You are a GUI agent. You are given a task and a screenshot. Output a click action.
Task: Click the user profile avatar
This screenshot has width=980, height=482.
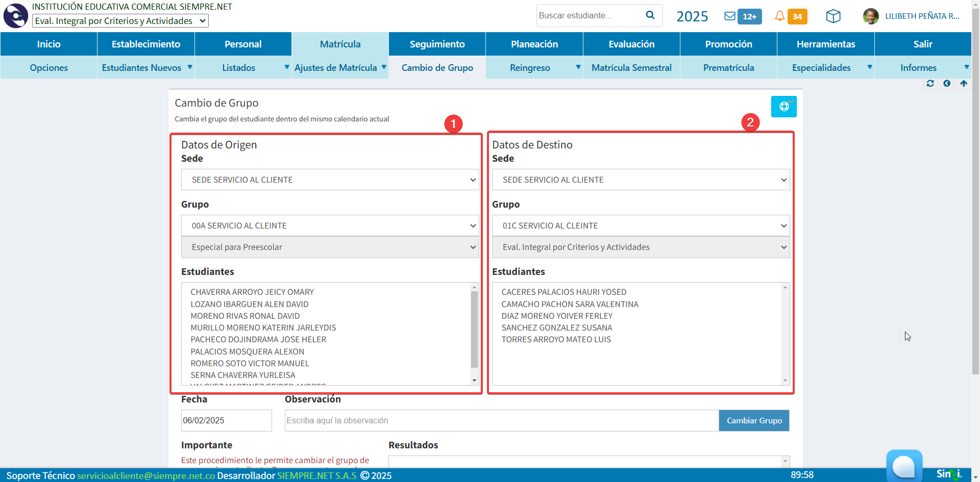pyautogui.click(x=870, y=16)
